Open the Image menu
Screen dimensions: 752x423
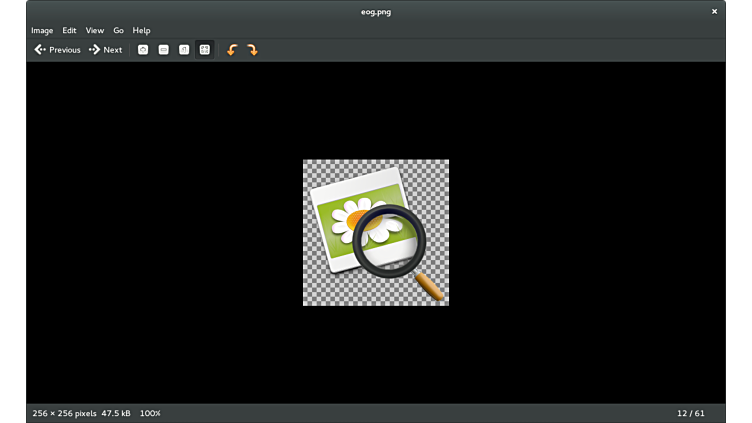42,31
